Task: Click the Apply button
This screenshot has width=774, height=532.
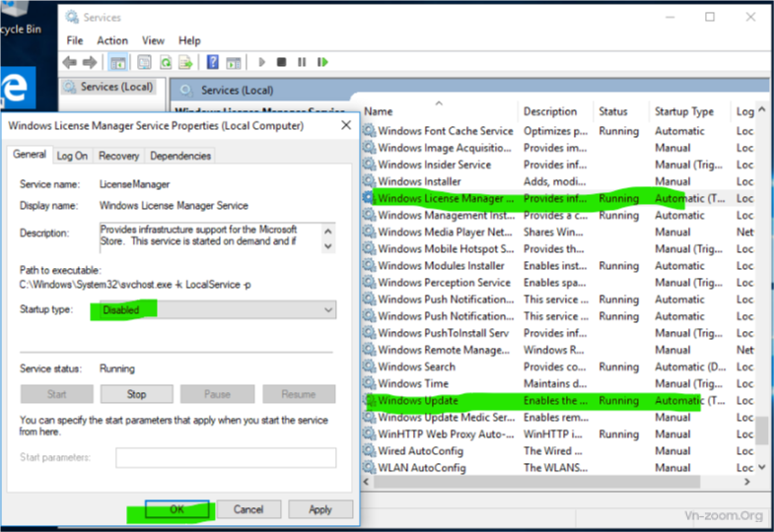Action: 319,509
